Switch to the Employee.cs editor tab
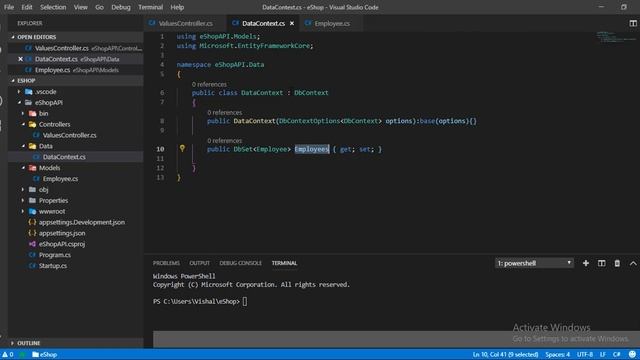640x360 pixels. (332, 23)
